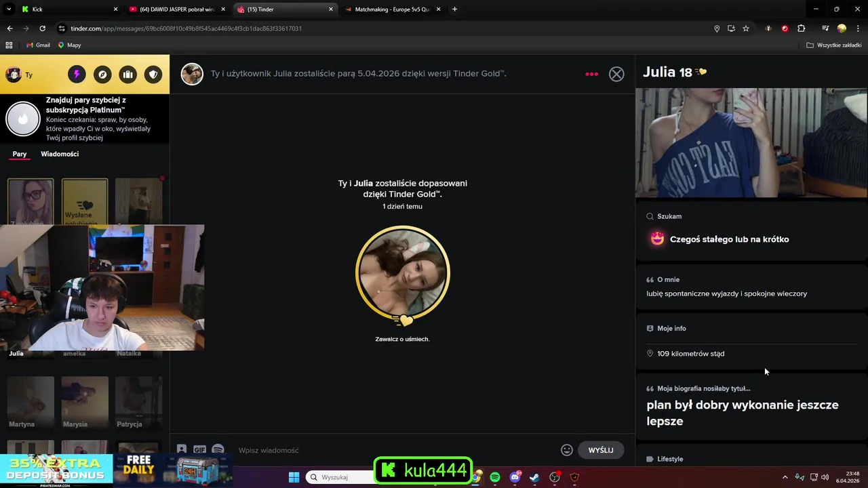The image size is (868, 488).
Task: Open the Mapy bookmark
Action: [x=69, y=45]
